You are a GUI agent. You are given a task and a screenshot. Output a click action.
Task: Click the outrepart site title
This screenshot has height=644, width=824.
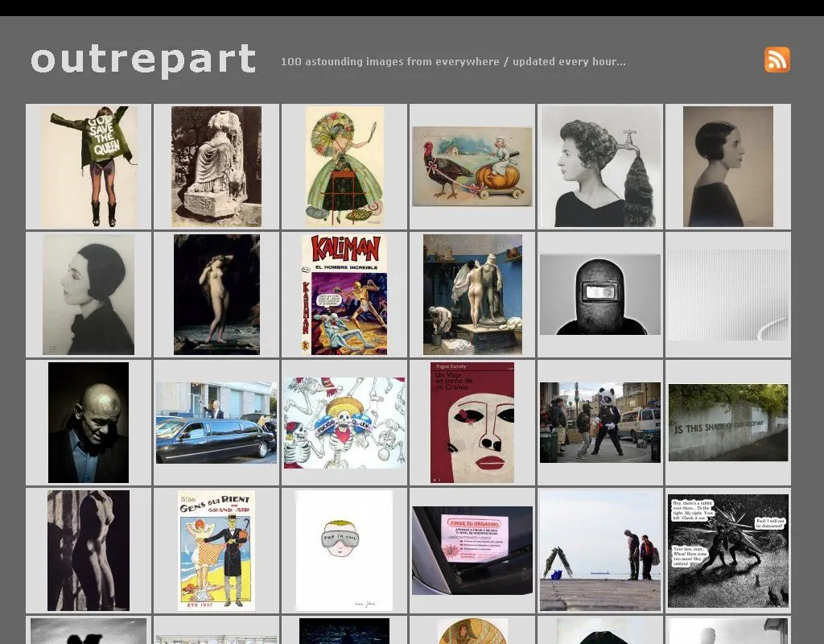142,60
